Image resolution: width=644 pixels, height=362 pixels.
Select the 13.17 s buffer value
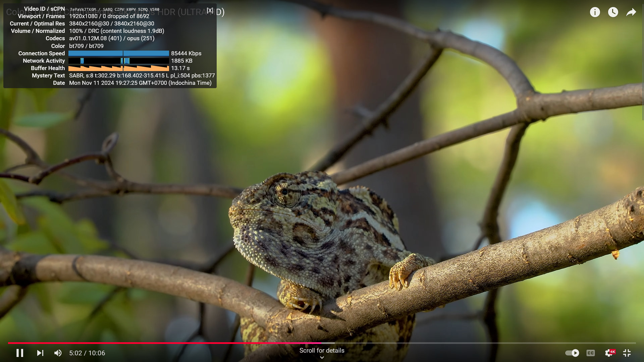[180, 68]
